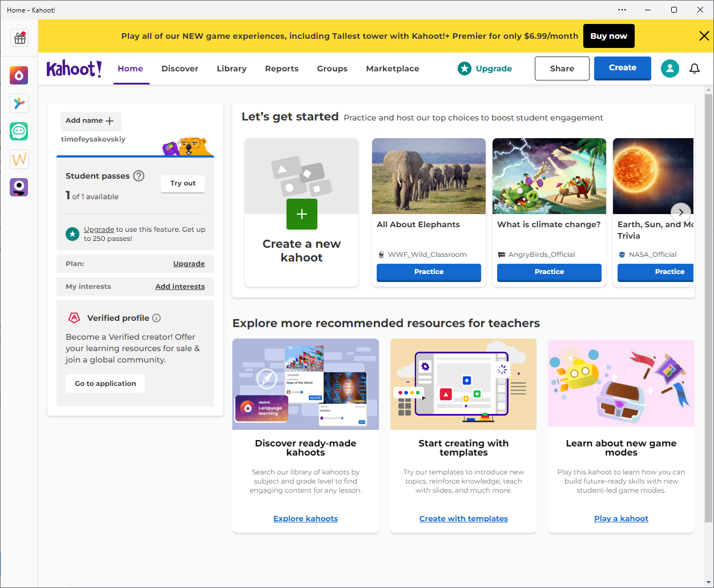Click the page vertical scrollbar
This screenshot has width=714, height=588.
tap(708, 308)
